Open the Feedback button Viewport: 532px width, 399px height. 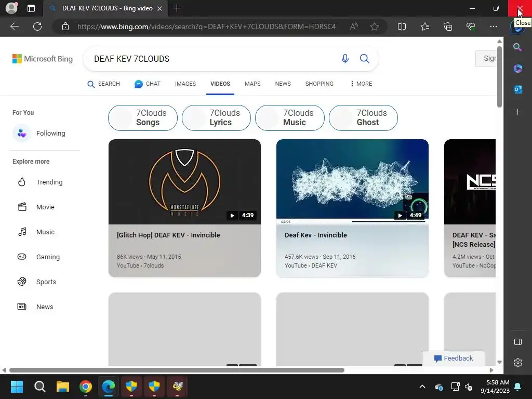coord(453,358)
